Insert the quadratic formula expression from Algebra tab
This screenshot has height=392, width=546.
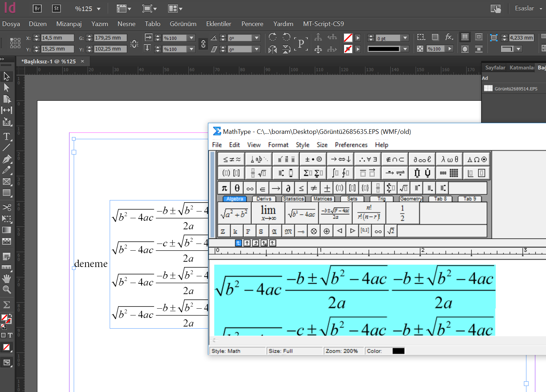pos(335,213)
